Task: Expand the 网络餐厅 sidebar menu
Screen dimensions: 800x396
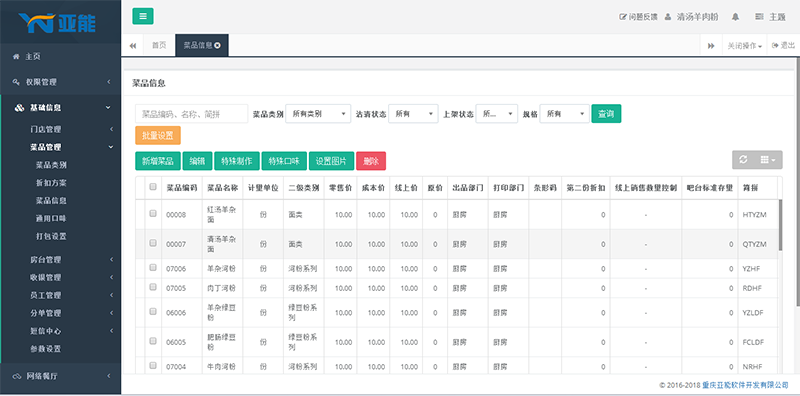Action: coord(61,376)
